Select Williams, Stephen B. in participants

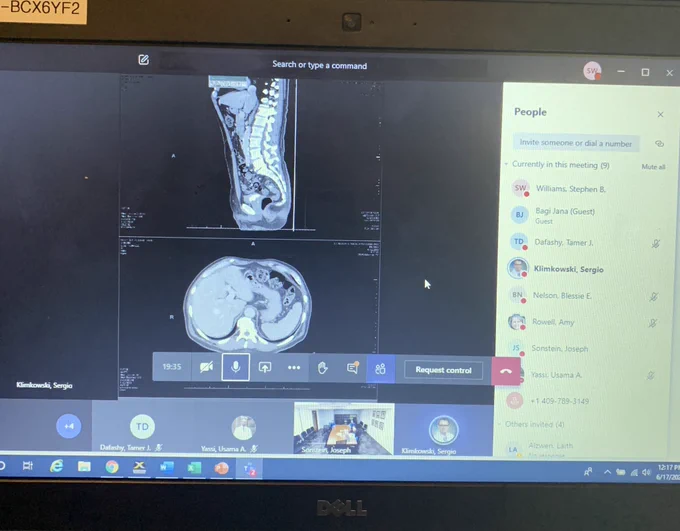click(x=570, y=189)
